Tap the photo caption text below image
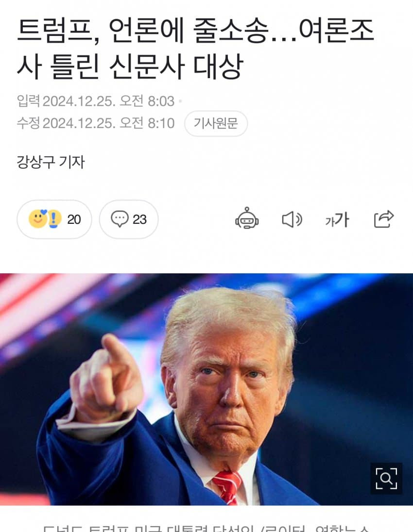 coord(206,528)
